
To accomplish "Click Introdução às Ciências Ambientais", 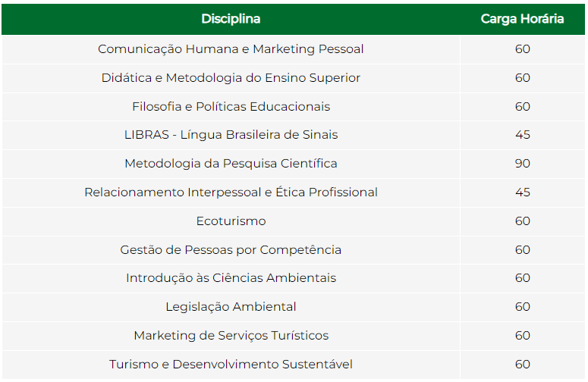I will (x=231, y=278).
